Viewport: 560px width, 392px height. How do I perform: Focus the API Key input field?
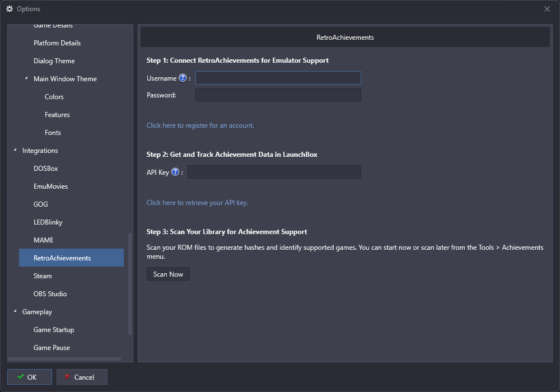(x=274, y=172)
